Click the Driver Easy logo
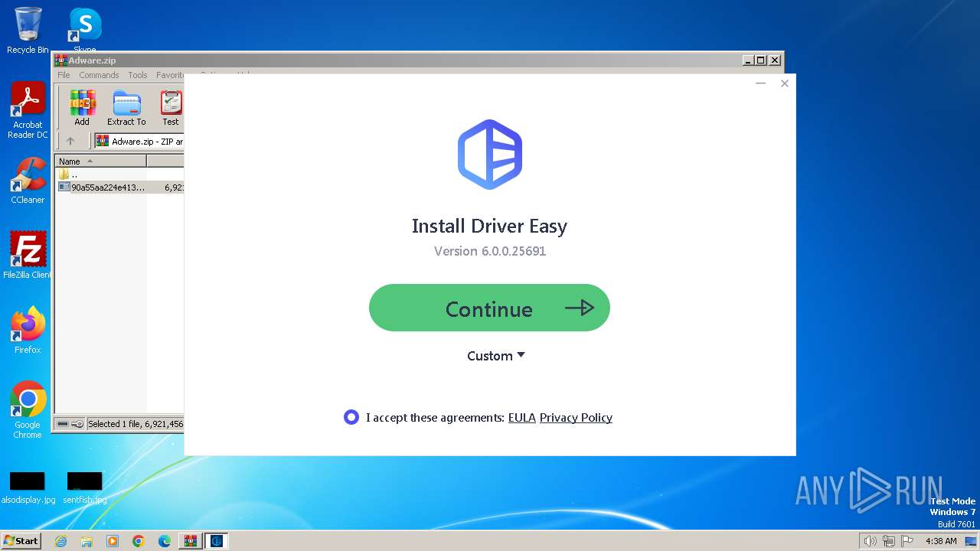 (490, 154)
